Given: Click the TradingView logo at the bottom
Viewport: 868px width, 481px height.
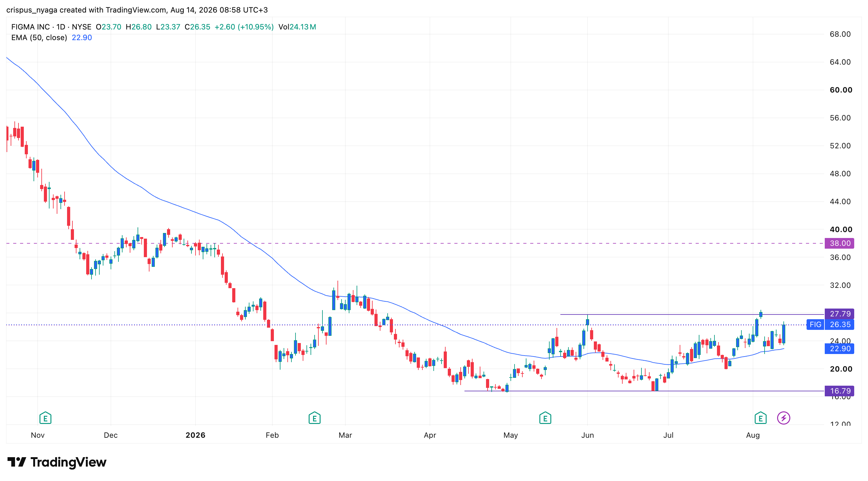Looking at the screenshot, I should click(x=57, y=462).
